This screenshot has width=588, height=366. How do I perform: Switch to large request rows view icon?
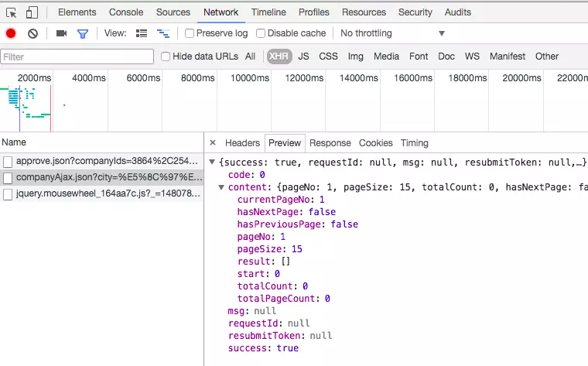coord(142,33)
